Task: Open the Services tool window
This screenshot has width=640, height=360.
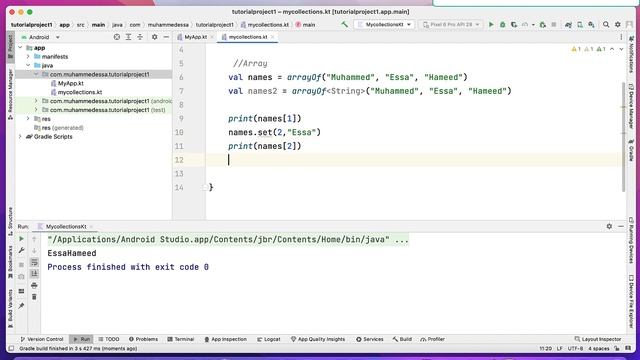Action: pos(369,339)
